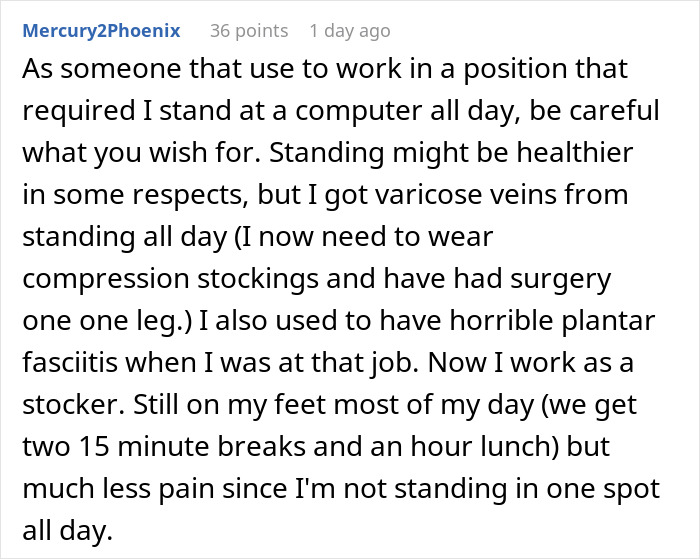Image resolution: width=700 pixels, height=559 pixels.
Task: Open the Mercury2Phoenix user profile link
Action: [x=102, y=31]
